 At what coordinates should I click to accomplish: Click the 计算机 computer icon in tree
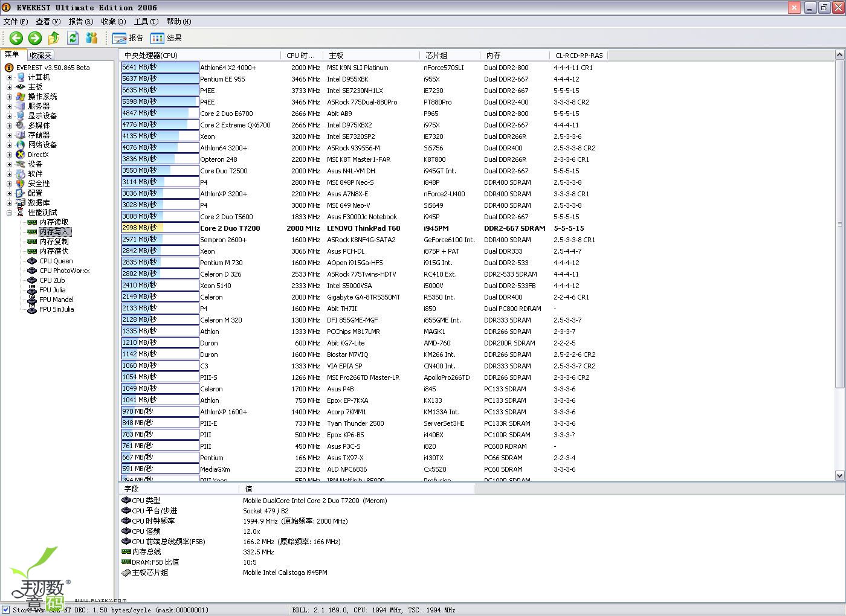[x=21, y=77]
